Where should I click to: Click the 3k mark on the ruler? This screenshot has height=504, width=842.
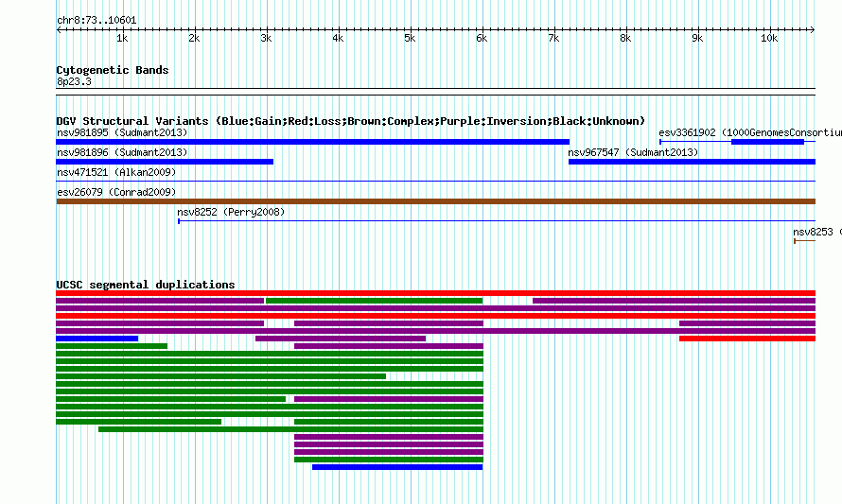coord(267,38)
